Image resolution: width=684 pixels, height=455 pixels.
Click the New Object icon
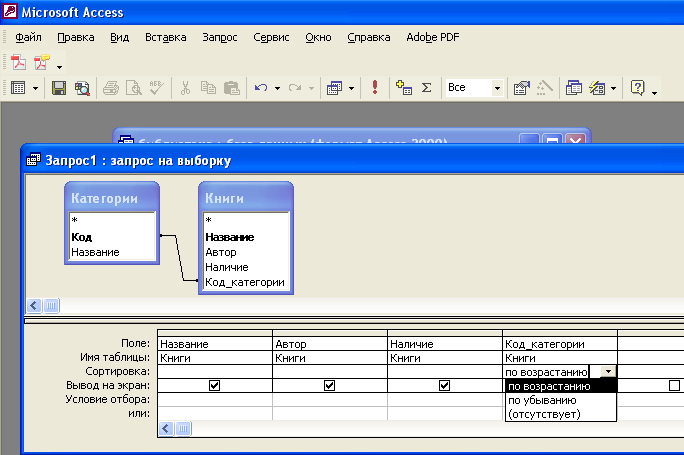click(597, 88)
